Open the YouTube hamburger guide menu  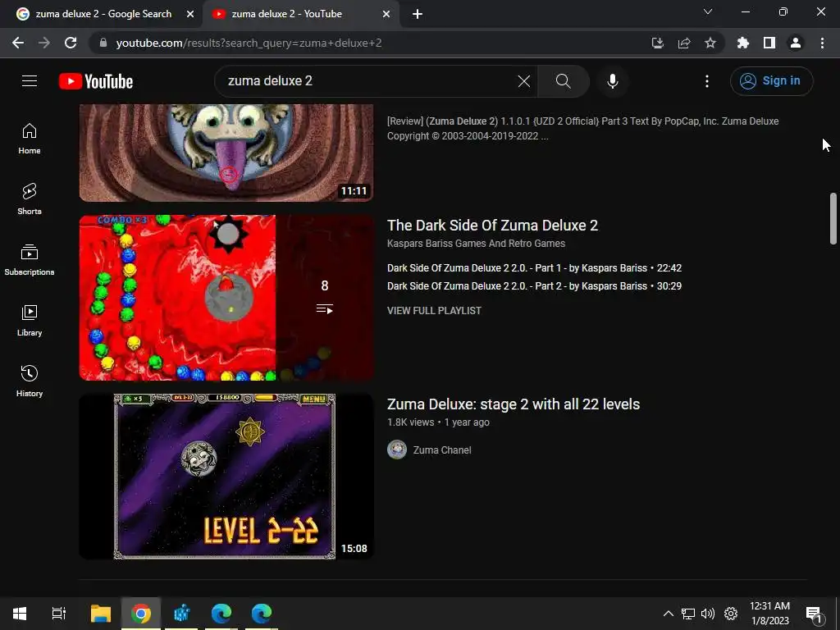[30, 81]
